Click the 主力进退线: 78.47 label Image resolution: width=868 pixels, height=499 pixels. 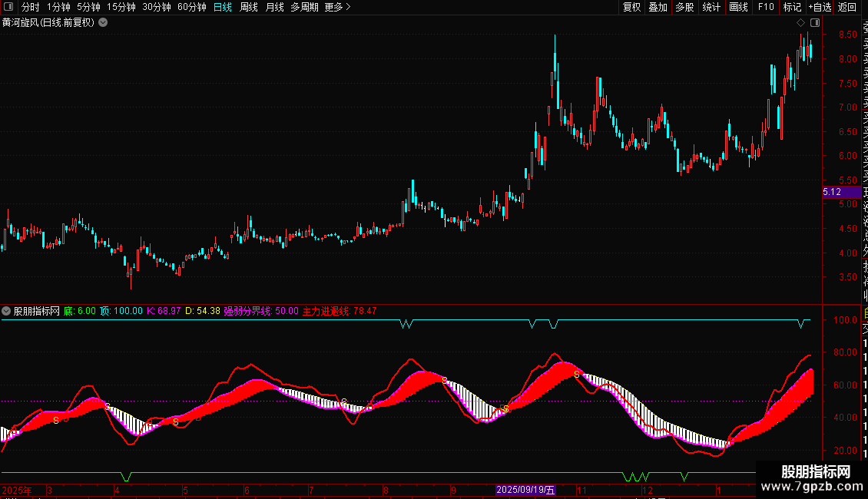[x=340, y=311]
